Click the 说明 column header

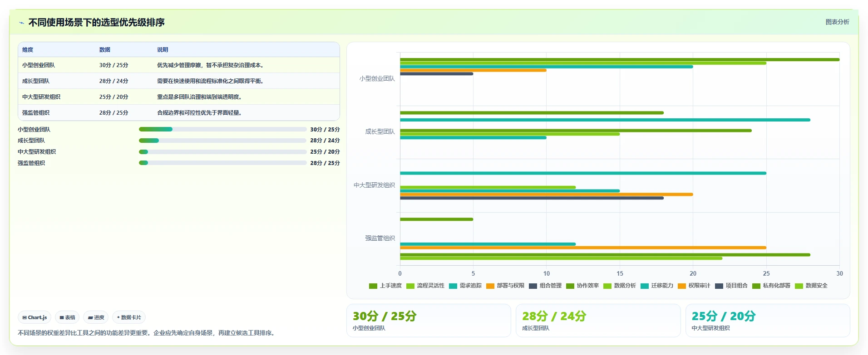pos(163,50)
